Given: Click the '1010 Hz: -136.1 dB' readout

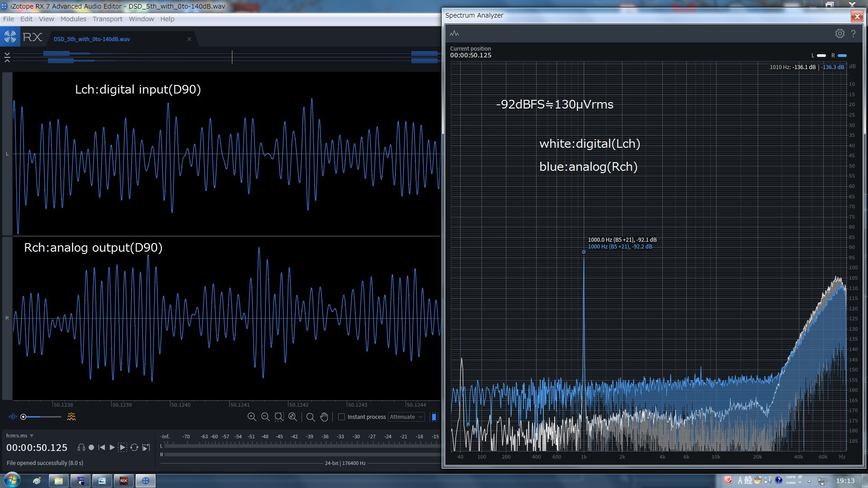Looking at the screenshot, I should pyautogui.click(x=793, y=67).
